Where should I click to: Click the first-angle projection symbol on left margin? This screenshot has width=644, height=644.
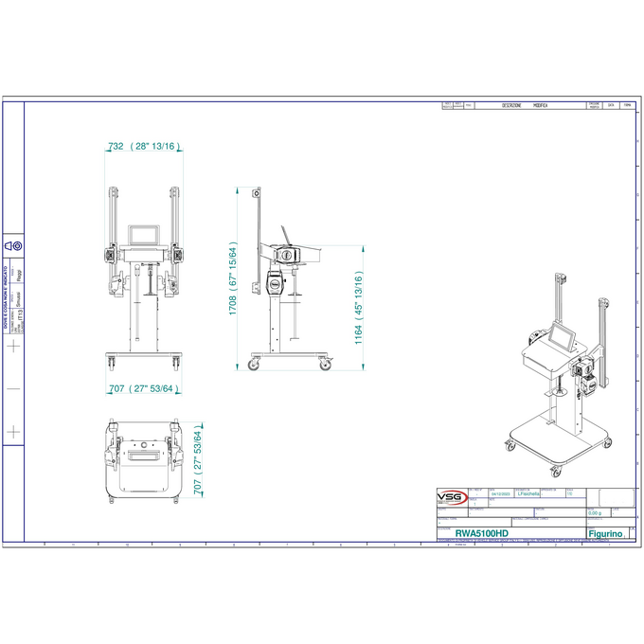(x=14, y=246)
